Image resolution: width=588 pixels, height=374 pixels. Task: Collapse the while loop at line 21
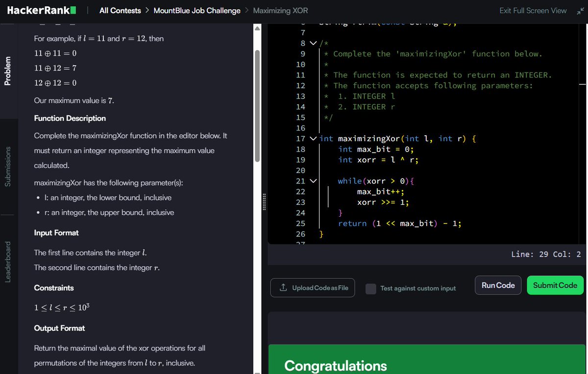[x=314, y=181]
